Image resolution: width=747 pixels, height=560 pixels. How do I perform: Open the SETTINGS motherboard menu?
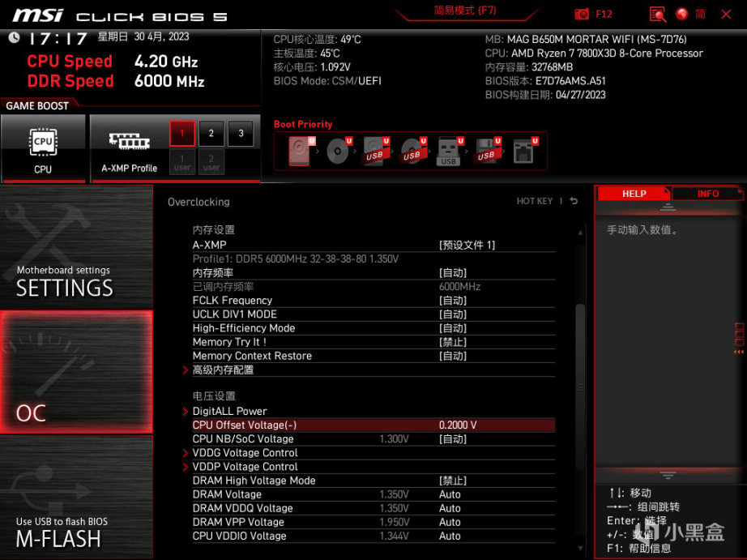pyautogui.click(x=76, y=247)
